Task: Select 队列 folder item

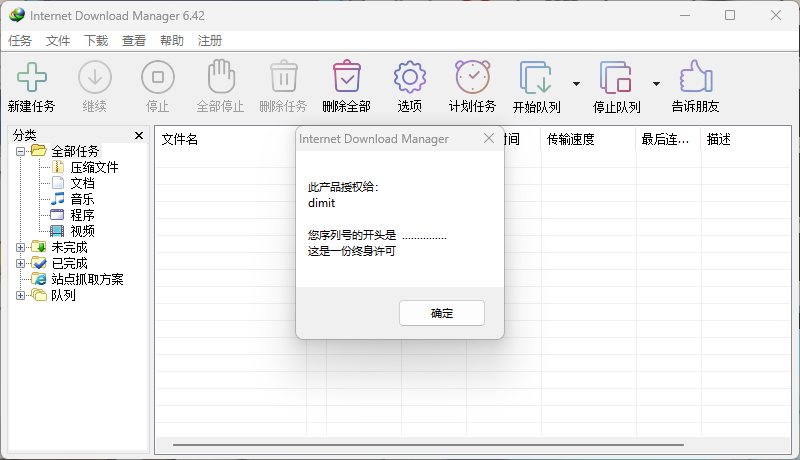Action: [63, 295]
